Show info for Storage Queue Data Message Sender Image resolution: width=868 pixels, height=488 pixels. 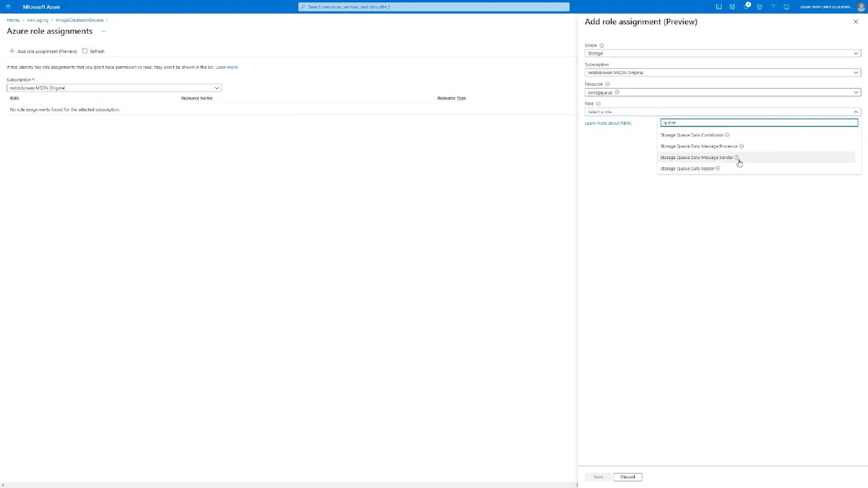coord(737,157)
